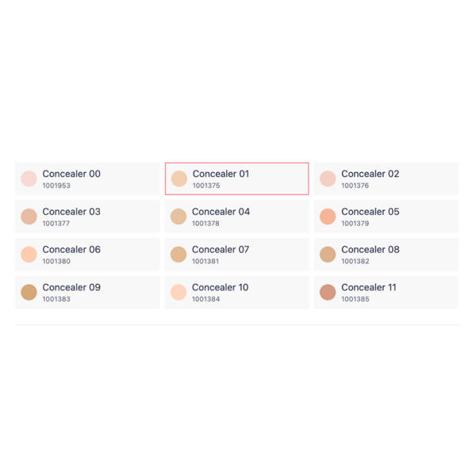Click product number 1001384 under Concealer 10

[x=205, y=300]
